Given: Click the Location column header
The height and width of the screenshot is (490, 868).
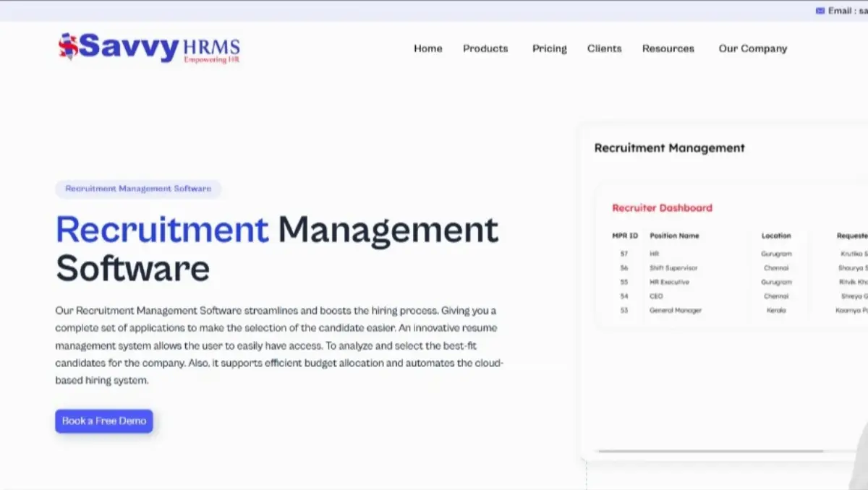Looking at the screenshot, I should (x=776, y=236).
